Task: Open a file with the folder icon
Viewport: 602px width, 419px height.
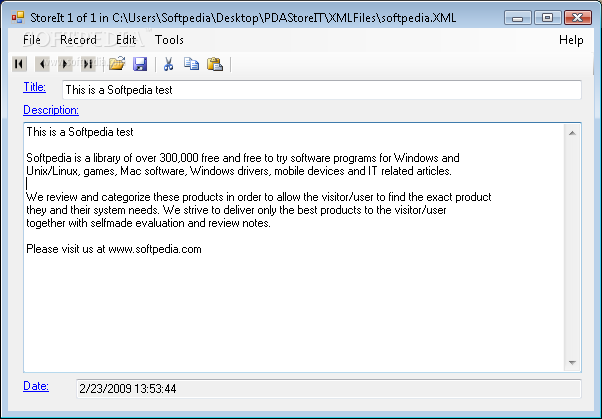Action: (x=117, y=64)
